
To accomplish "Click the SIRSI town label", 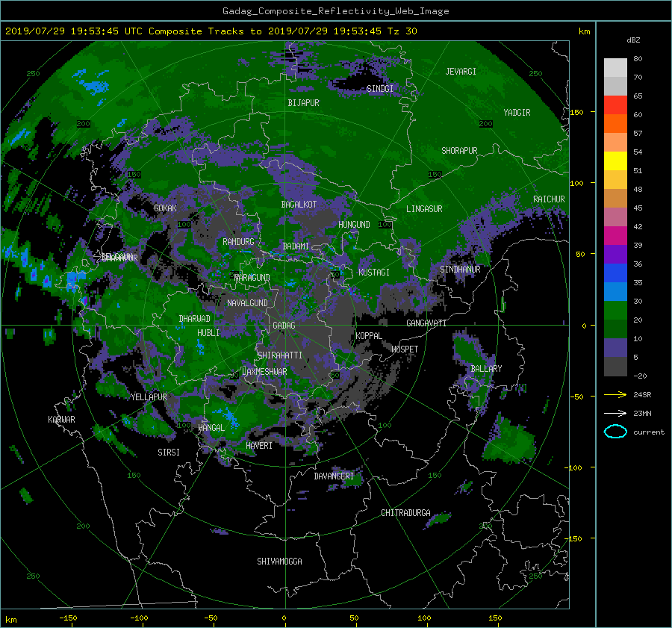I will [x=169, y=453].
